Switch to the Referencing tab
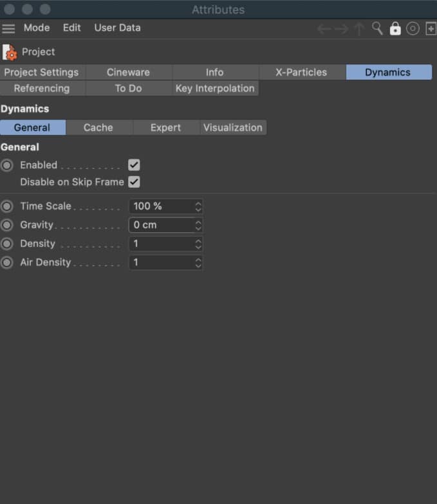 pos(42,89)
